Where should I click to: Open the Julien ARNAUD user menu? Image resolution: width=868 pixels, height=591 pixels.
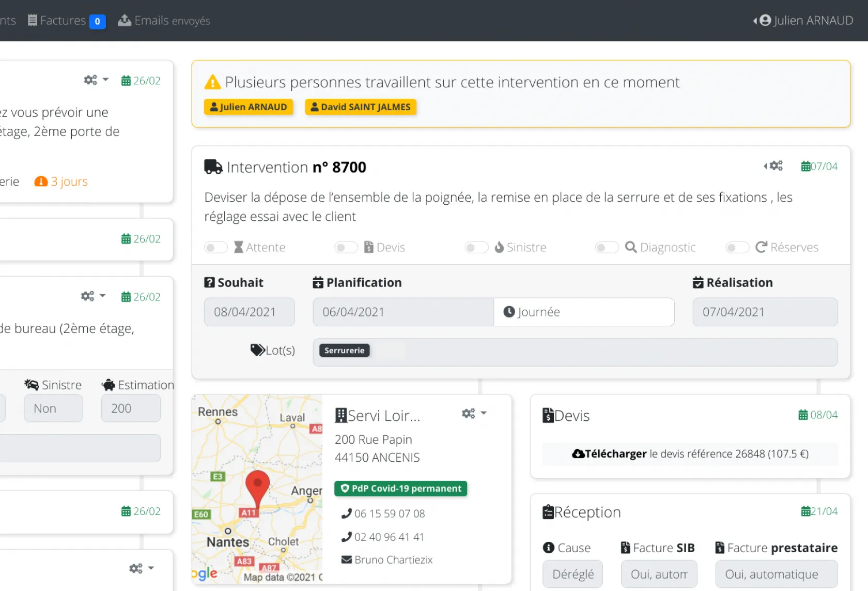point(804,21)
